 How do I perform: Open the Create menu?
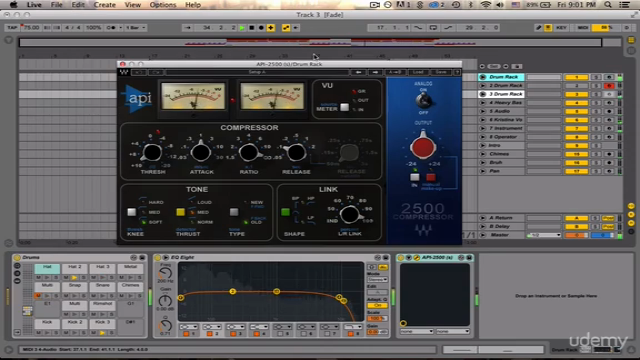coord(104,5)
